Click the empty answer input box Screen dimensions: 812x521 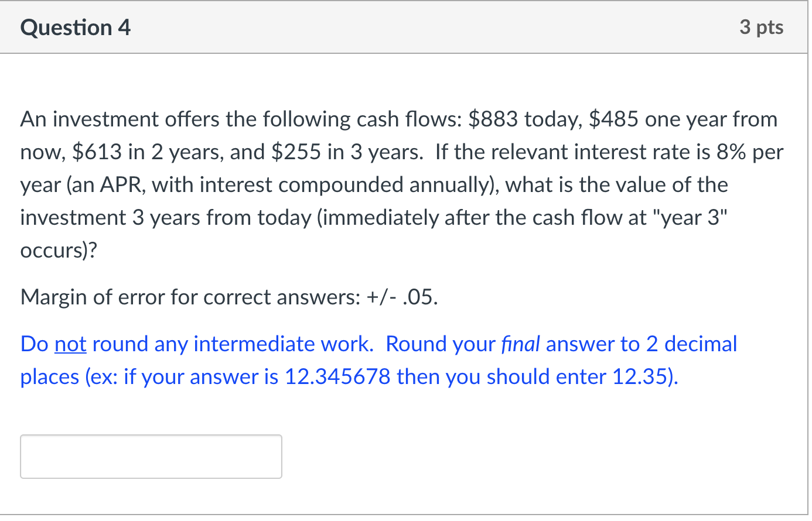tap(151, 457)
